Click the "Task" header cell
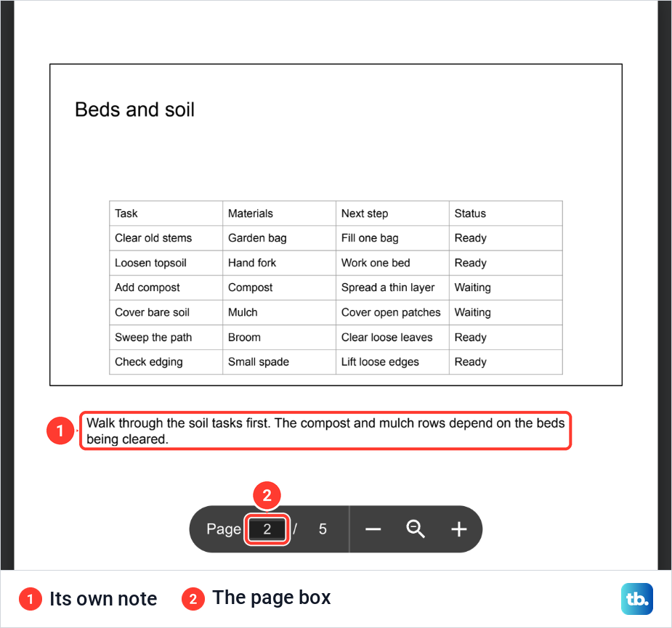Screen dimensions: 672x628 [166, 213]
